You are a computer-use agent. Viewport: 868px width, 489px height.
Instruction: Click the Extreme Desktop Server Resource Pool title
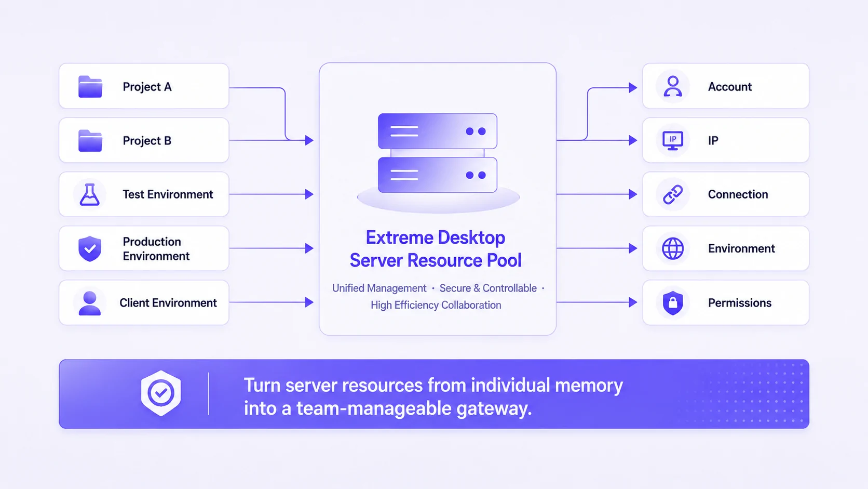(x=436, y=249)
